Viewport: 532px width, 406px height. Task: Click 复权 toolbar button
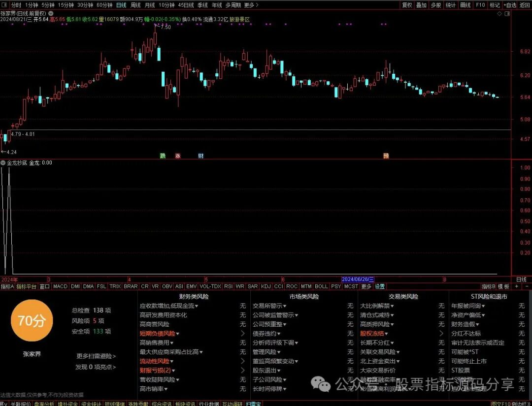[x=407, y=5]
